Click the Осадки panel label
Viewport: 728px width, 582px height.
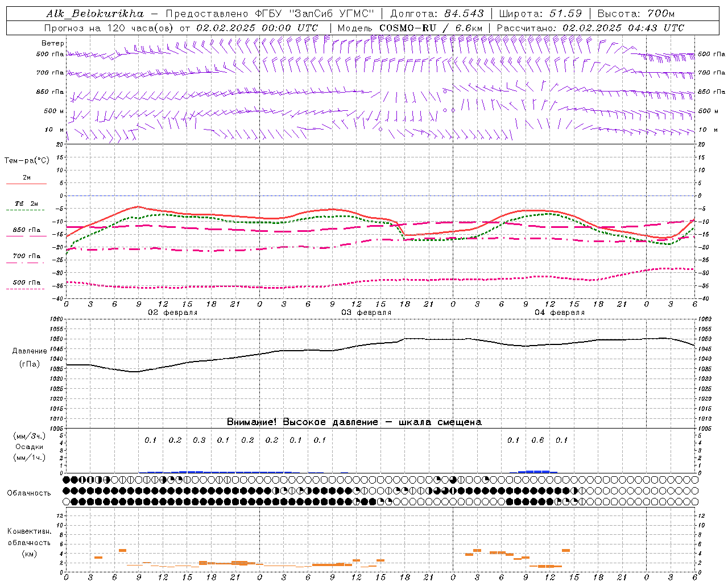point(30,447)
